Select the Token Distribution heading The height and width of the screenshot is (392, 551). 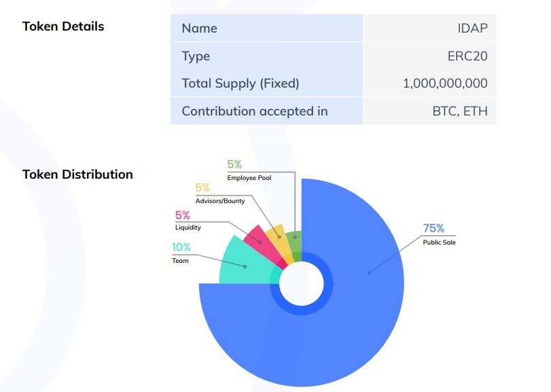click(77, 174)
